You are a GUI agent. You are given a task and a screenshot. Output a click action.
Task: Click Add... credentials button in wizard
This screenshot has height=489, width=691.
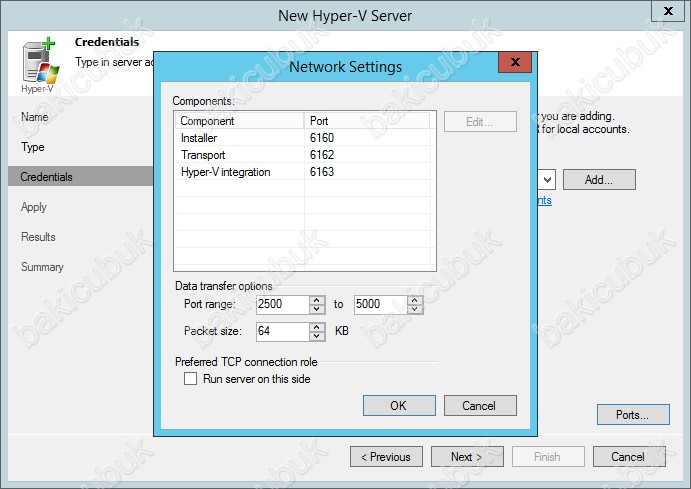pos(599,180)
